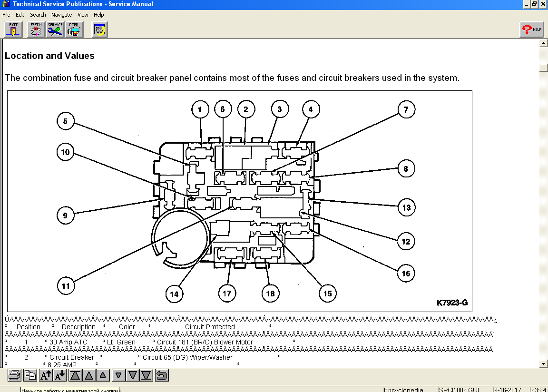Go back with the undo arrow
Viewport: 548px width, 392px height.
(x=162, y=375)
